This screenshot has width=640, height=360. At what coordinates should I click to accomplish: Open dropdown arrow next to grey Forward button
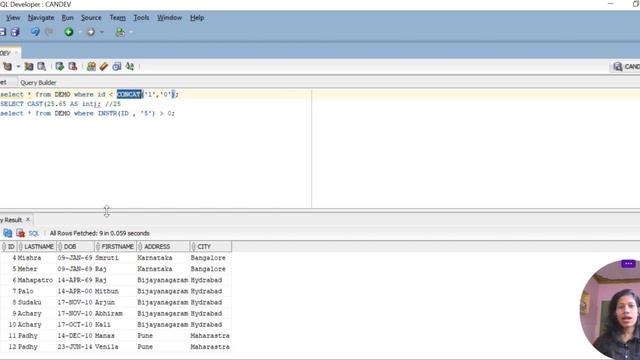pos(102,32)
